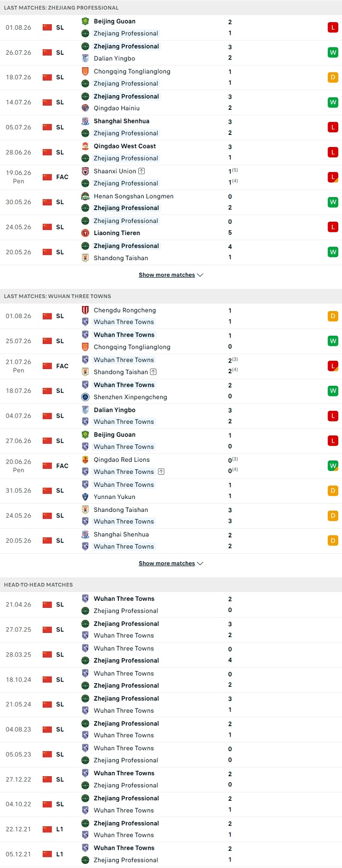
Task: Click Shandong Taishan name in 24.05.26 Wuhan match
Action: click(121, 510)
